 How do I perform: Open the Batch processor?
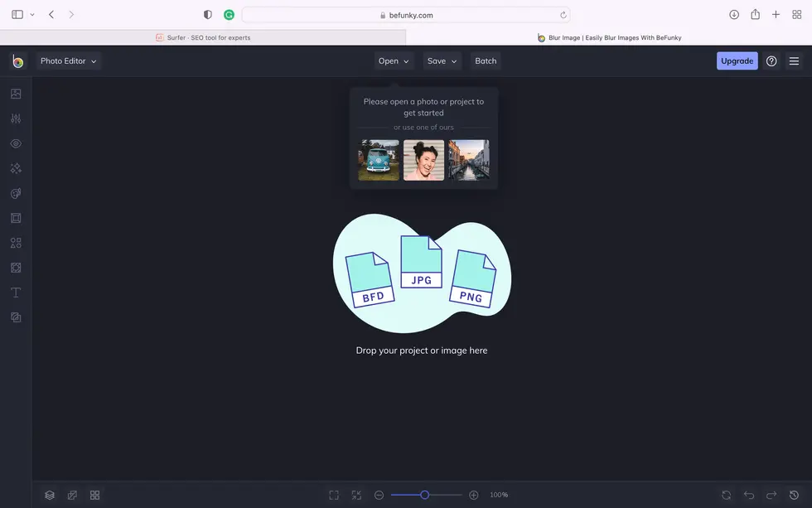485,60
